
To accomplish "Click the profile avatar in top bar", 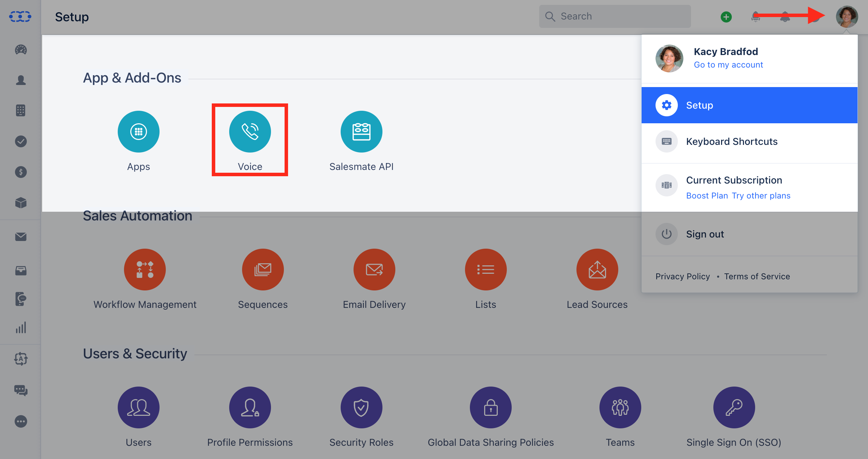I will 847,16.
